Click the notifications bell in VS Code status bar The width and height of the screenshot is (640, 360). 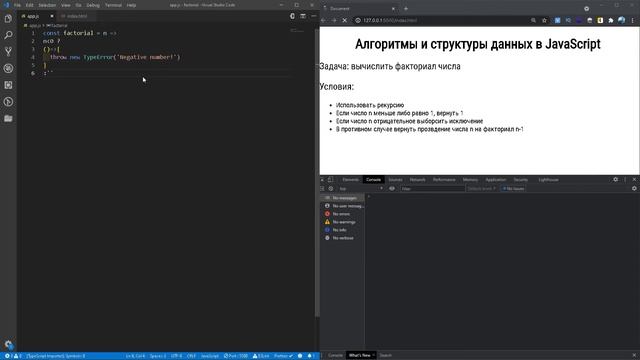pos(310,356)
